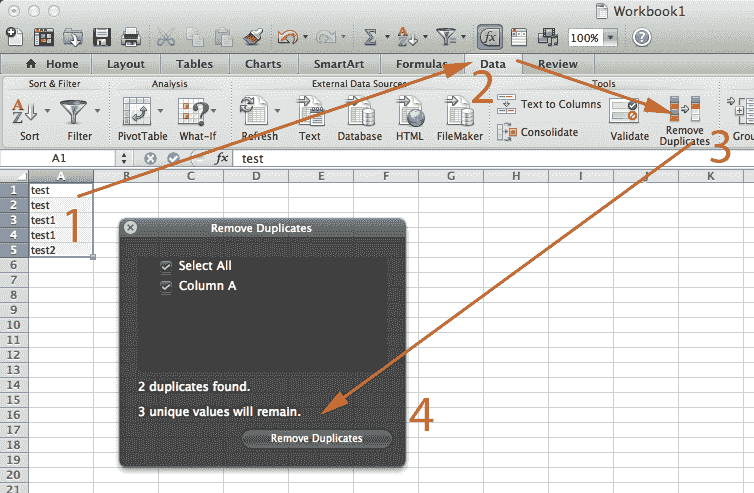Expand the ribbon Filter dropdown arrow
The height and width of the screenshot is (493, 754).
[98, 111]
